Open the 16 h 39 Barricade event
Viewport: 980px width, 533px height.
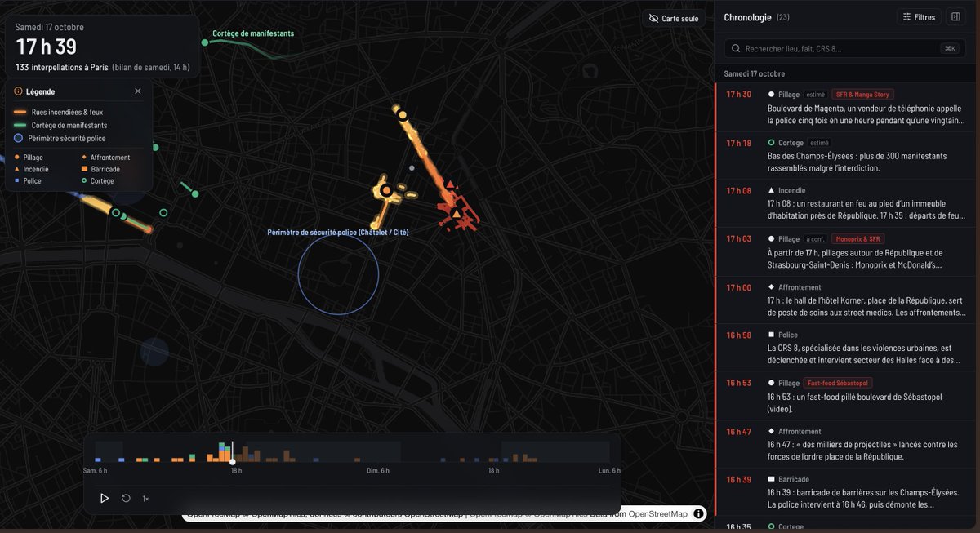click(844, 492)
